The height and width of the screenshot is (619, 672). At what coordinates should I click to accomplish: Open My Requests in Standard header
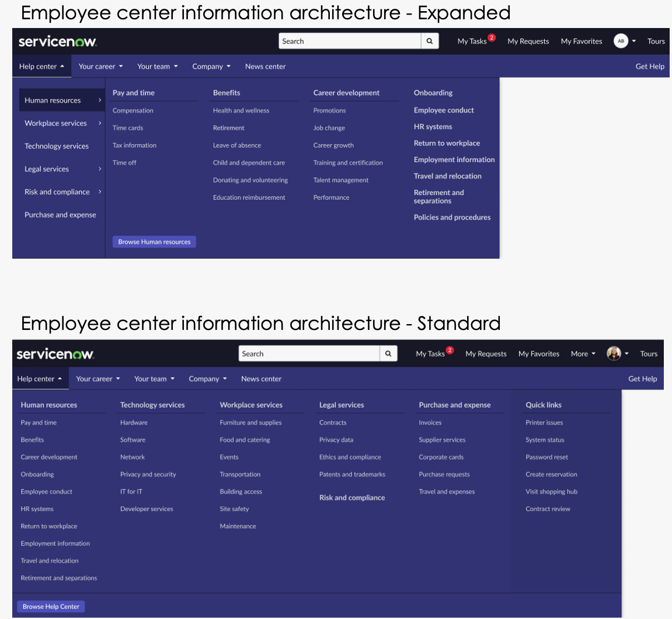point(486,354)
